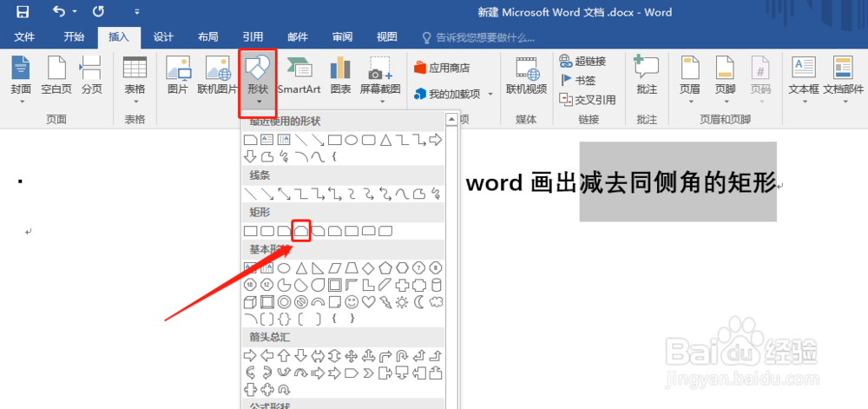Insert 联机图片 online pictures

pyautogui.click(x=218, y=76)
